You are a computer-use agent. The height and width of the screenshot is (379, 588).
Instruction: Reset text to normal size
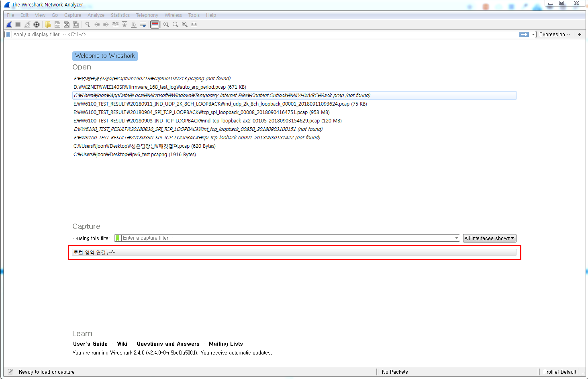point(185,24)
